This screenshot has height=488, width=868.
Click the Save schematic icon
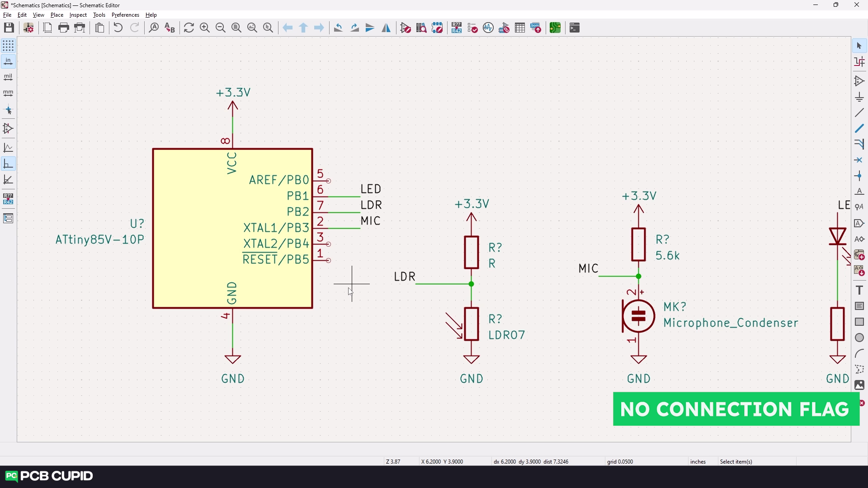[x=9, y=28]
